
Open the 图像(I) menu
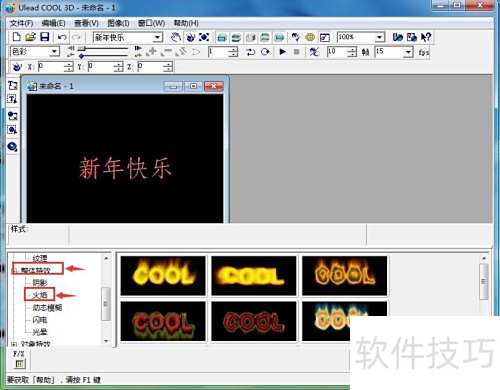tap(118, 23)
